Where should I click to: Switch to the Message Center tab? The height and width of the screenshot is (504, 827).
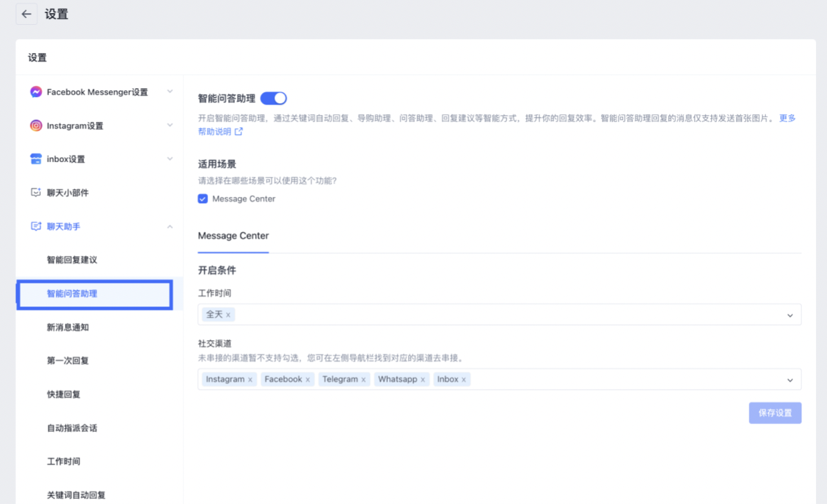click(233, 235)
